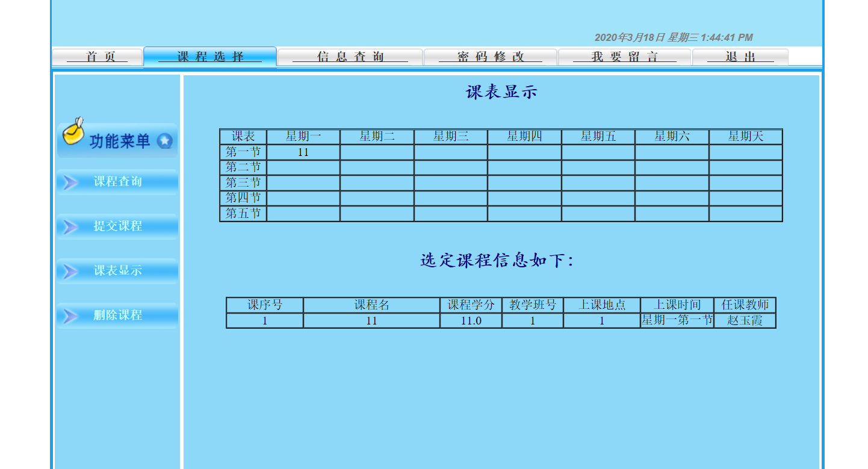Click the 星期一 column header
868x469 pixels.
pyautogui.click(x=303, y=137)
